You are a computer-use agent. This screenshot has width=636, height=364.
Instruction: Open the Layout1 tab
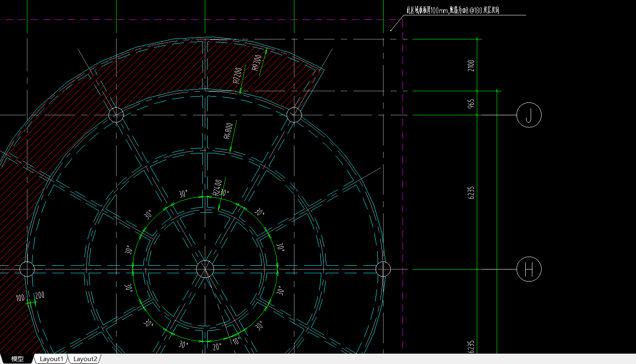click(x=51, y=359)
